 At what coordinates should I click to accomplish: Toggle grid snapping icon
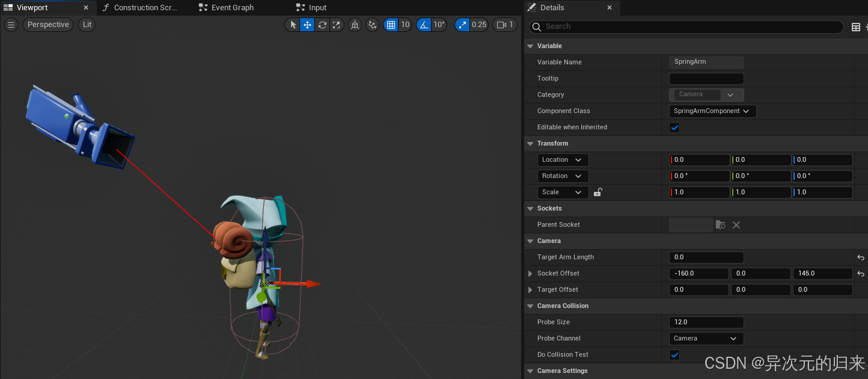tap(391, 25)
